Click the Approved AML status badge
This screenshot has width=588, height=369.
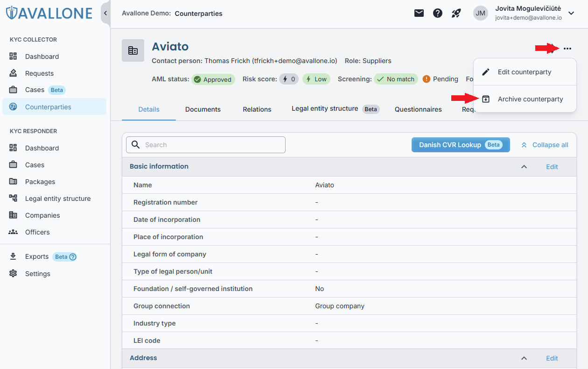pyautogui.click(x=213, y=79)
